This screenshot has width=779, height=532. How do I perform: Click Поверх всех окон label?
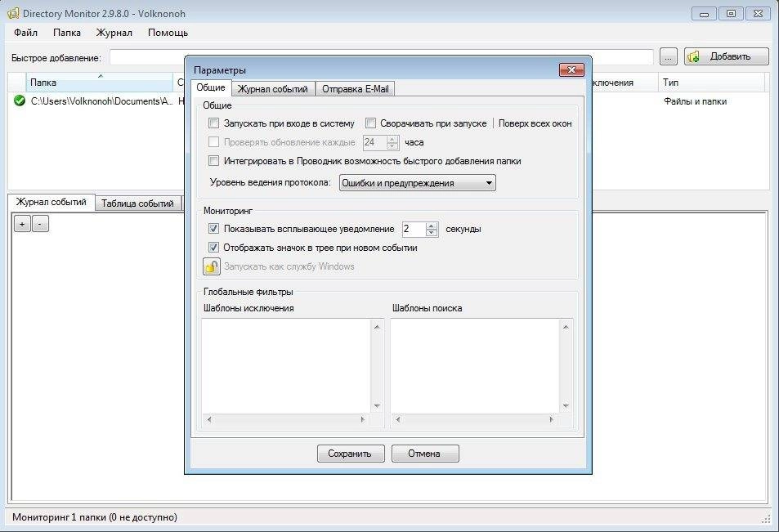[535, 123]
